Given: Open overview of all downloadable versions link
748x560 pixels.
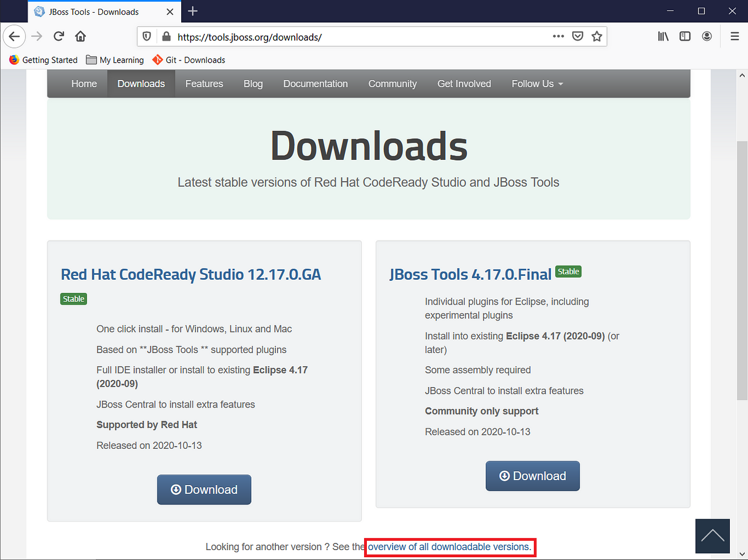Looking at the screenshot, I should (449, 547).
